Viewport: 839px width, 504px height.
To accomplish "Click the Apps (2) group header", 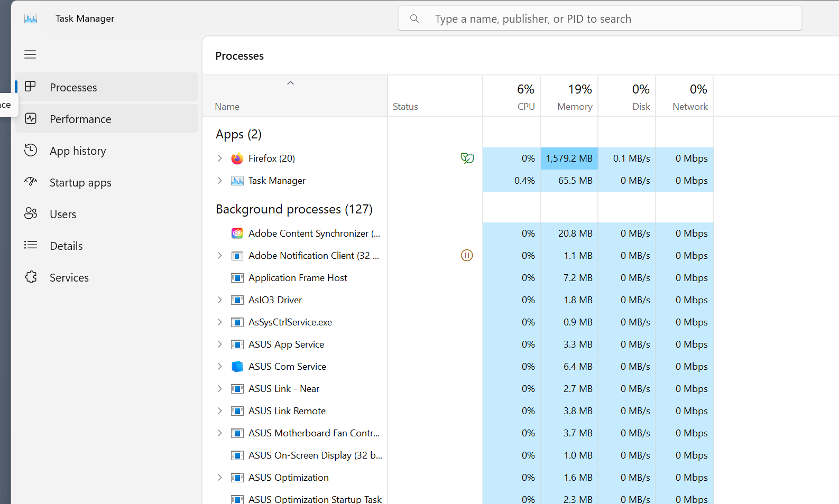I will point(238,134).
